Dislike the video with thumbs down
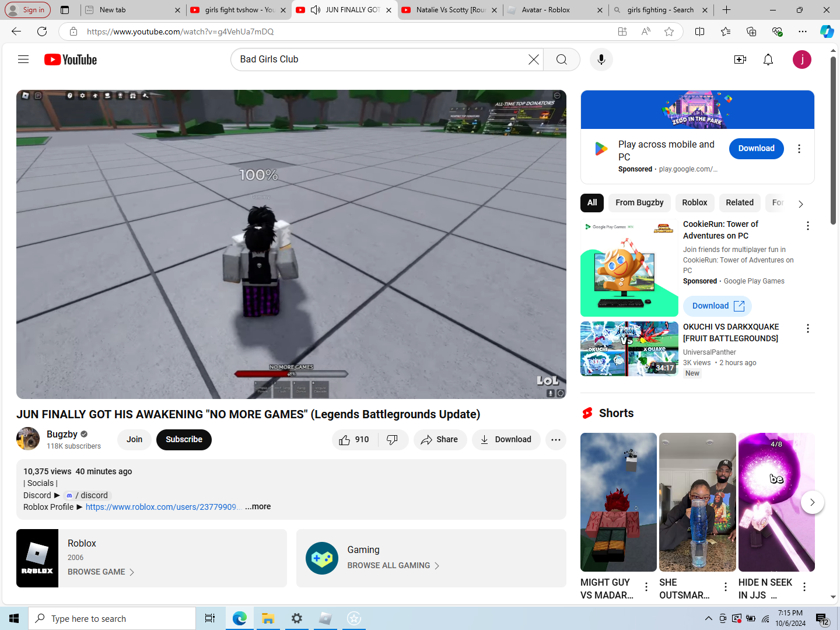This screenshot has width=840, height=630. coord(393,440)
